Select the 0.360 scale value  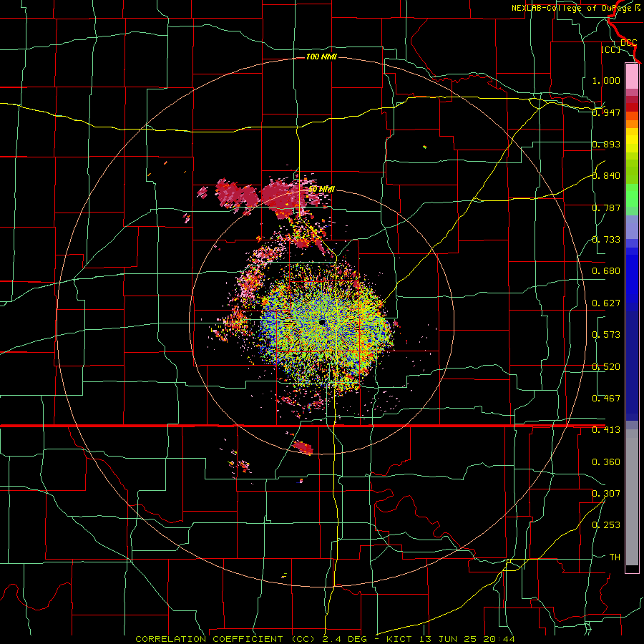tap(606, 462)
